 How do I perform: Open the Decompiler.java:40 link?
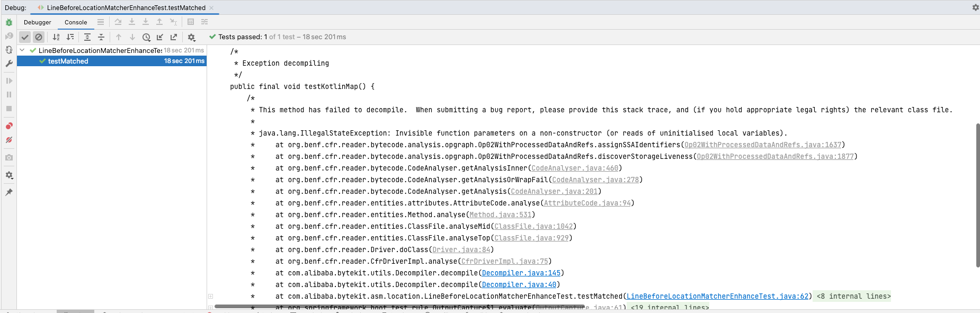click(519, 284)
